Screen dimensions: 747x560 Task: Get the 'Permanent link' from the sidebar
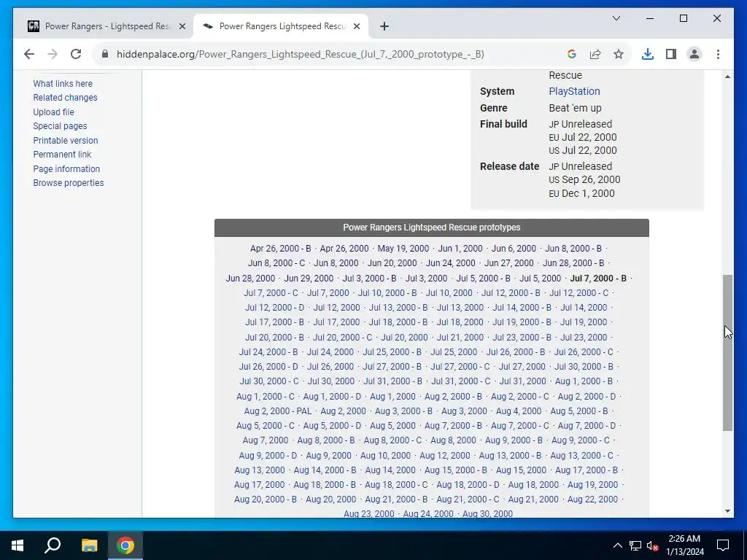pos(62,155)
